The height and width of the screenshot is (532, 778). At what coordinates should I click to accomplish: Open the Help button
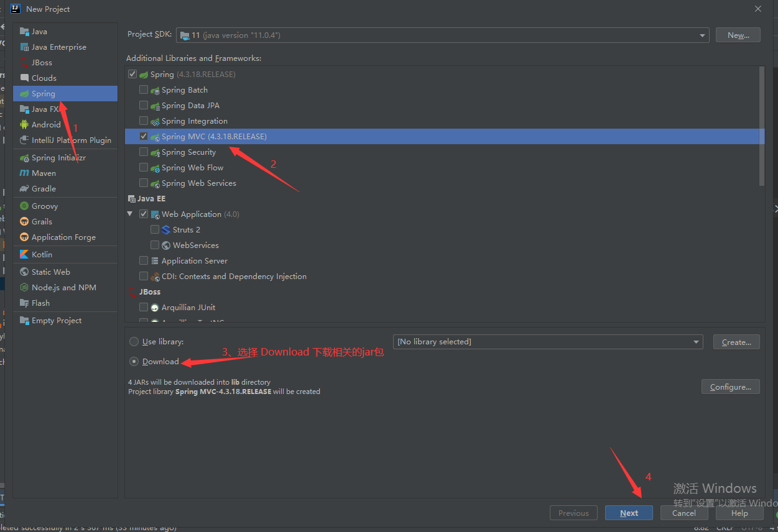tap(739, 513)
